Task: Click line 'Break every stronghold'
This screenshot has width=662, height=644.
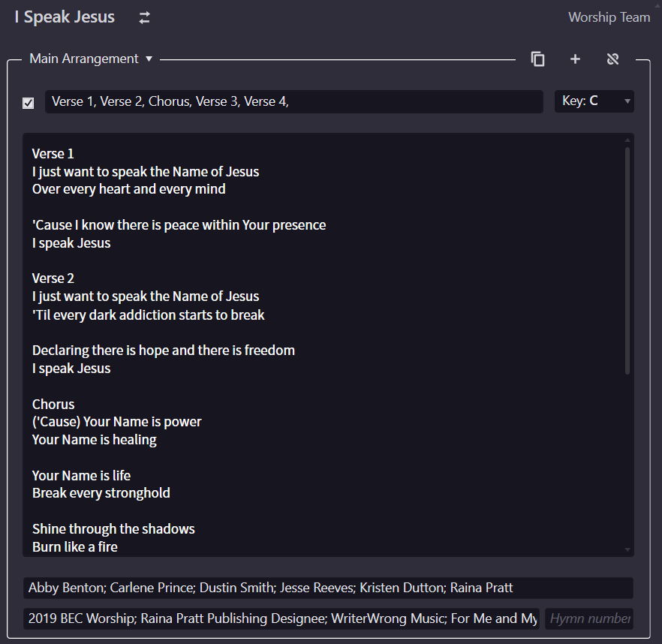Action: (x=101, y=493)
